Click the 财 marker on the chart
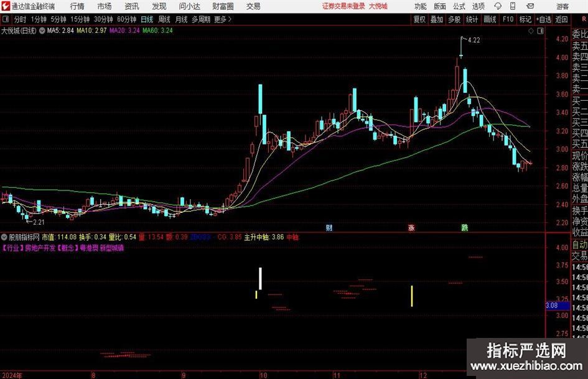588x379 pixels. (329, 227)
